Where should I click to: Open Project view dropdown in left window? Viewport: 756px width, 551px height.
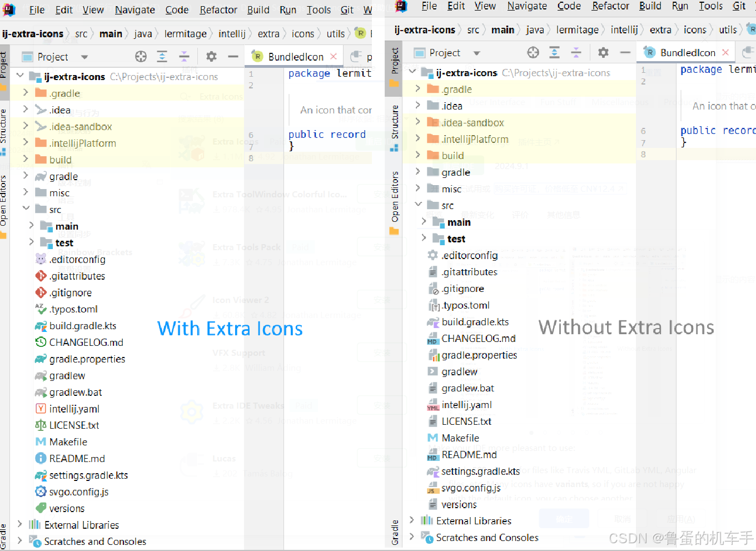click(84, 57)
